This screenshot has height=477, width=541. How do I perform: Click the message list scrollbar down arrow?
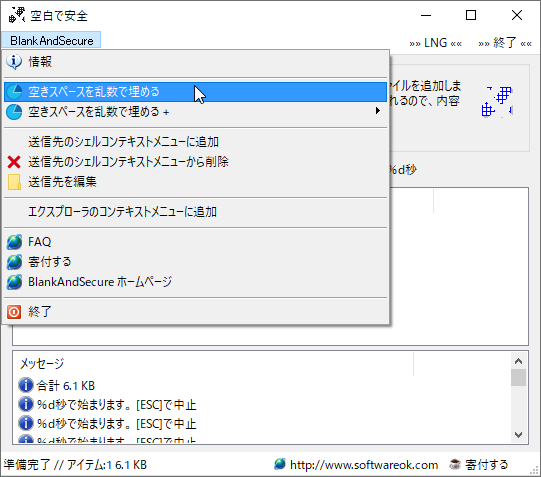coord(518,435)
